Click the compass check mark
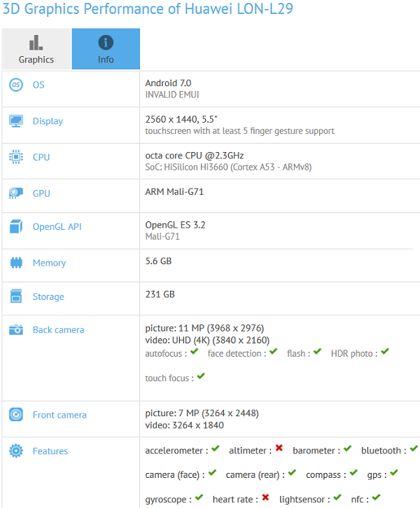Screen dimensions: 420x508 coord(353,473)
